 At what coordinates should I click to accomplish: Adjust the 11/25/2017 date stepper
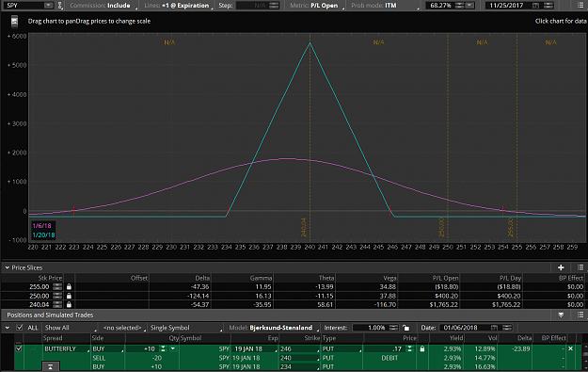pos(548,6)
